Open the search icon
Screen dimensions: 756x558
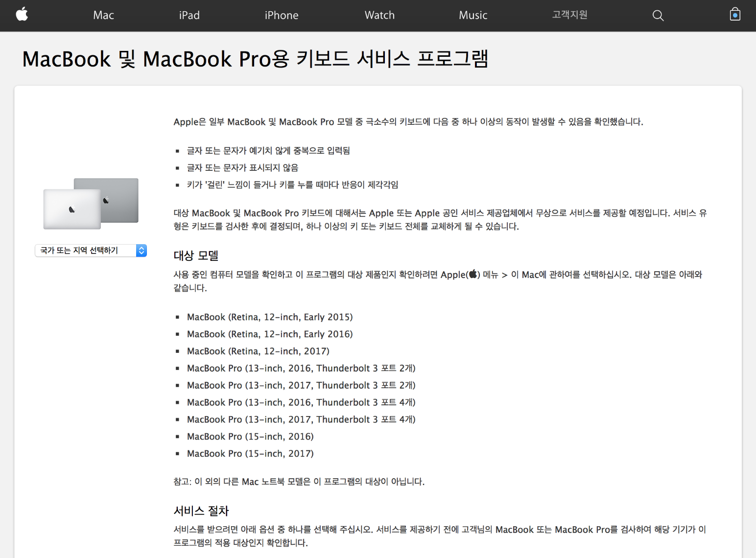658,15
